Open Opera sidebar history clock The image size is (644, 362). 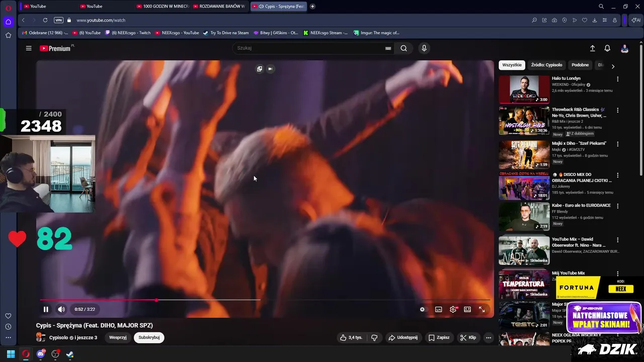pos(8,327)
